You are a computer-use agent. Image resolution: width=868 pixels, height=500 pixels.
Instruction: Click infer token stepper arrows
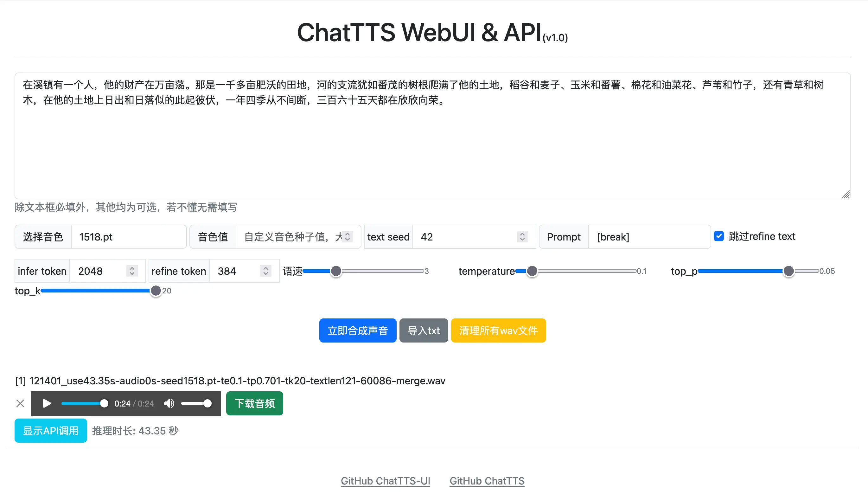(x=132, y=271)
